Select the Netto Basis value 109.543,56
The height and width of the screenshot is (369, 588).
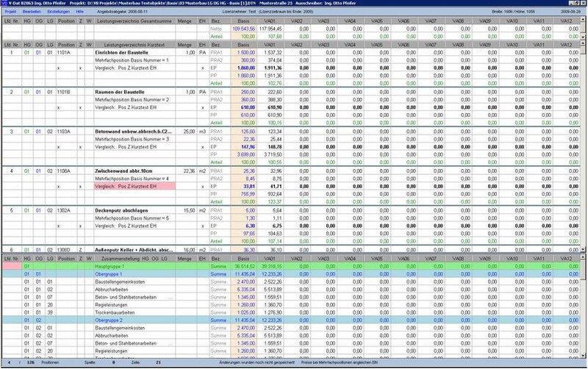click(243, 29)
